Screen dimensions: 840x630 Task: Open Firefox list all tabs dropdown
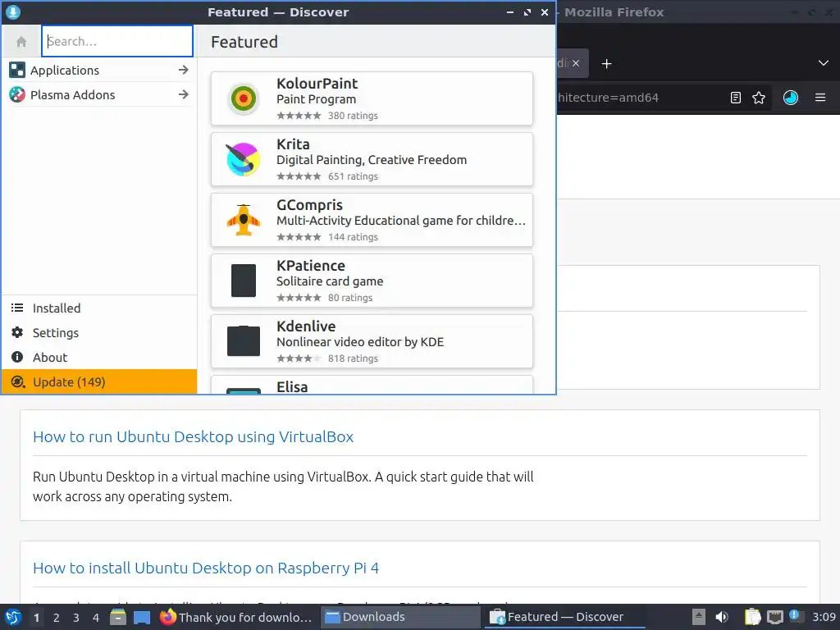[x=824, y=63]
